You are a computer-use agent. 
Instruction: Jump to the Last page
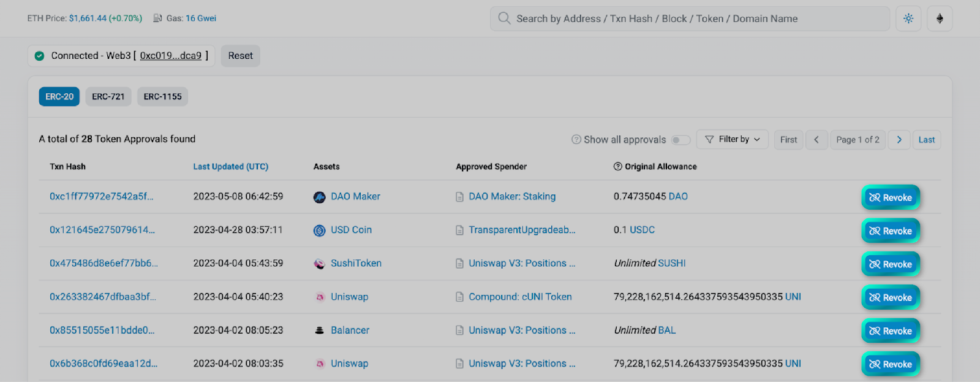click(x=927, y=140)
